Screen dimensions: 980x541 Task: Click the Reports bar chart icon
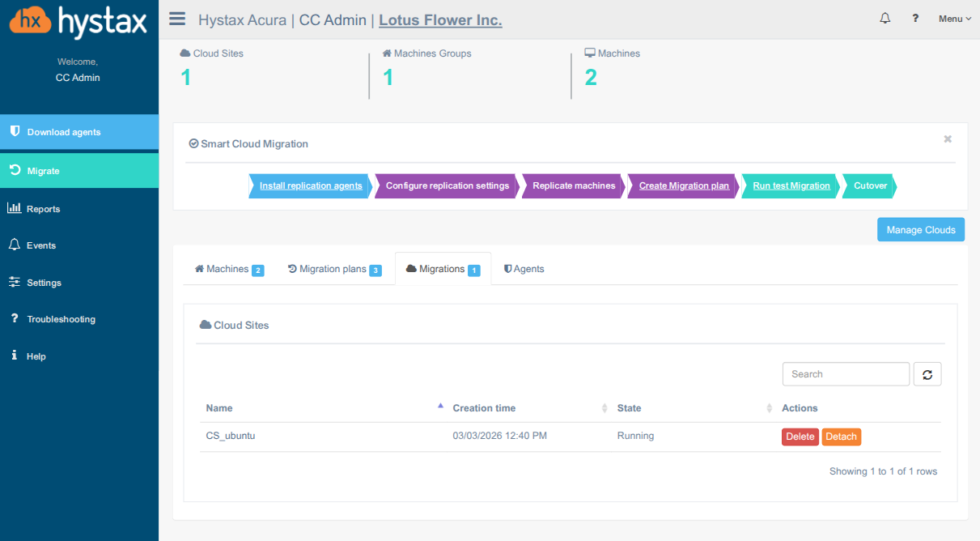pyautogui.click(x=14, y=208)
